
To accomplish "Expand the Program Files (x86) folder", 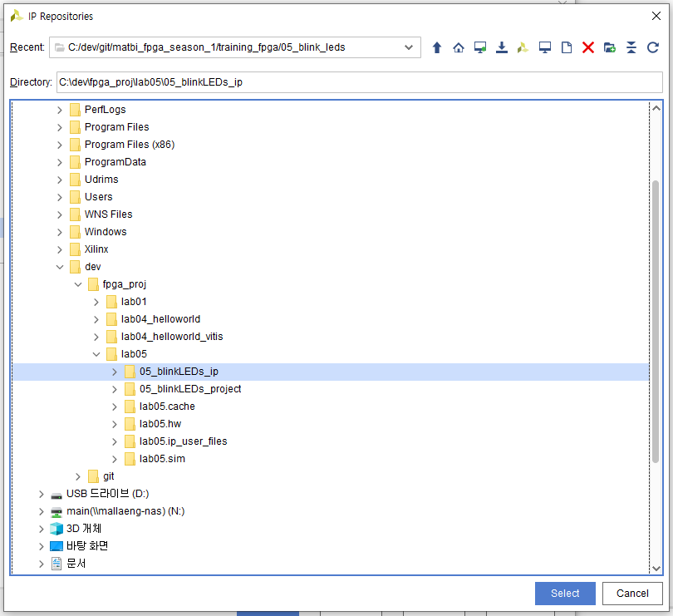I will (60, 145).
